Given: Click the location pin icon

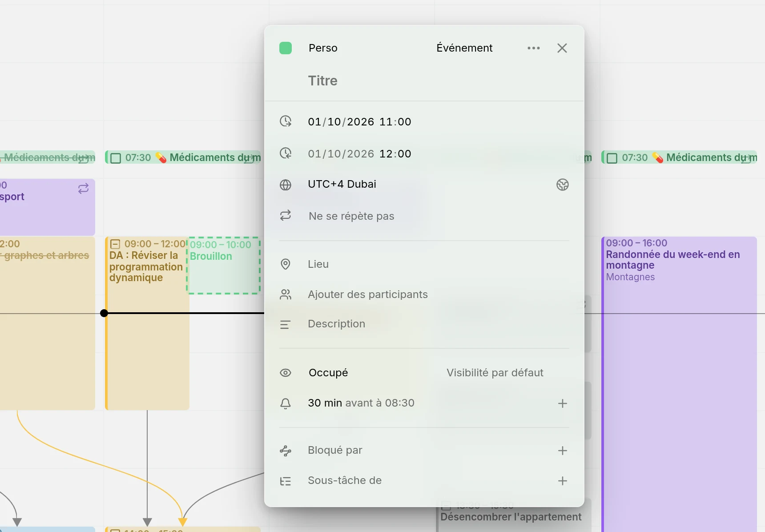Looking at the screenshot, I should pyautogui.click(x=286, y=264).
